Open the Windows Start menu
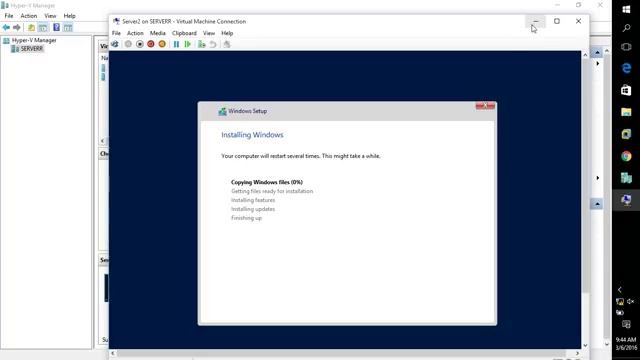This screenshot has width=640, height=360. point(626,9)
